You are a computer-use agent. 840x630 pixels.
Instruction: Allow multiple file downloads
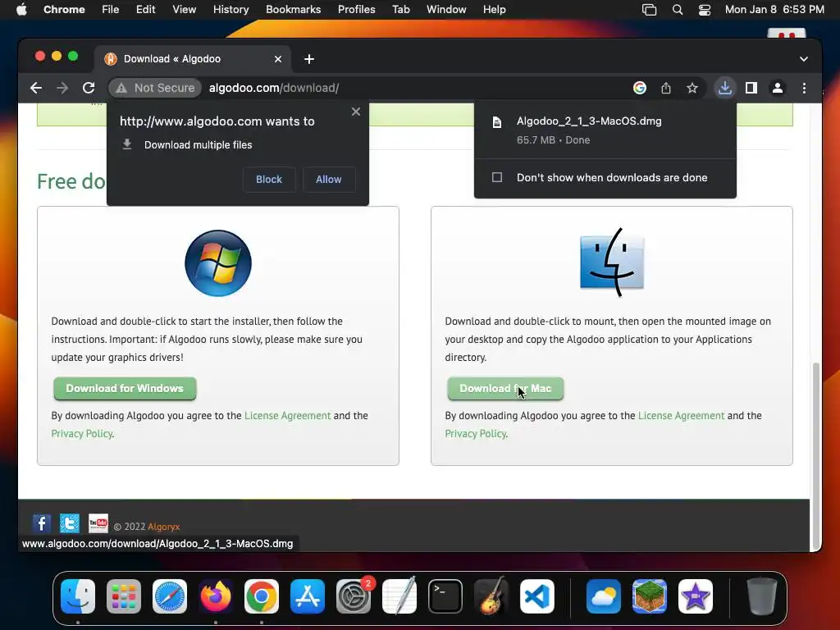coord(328,180)
